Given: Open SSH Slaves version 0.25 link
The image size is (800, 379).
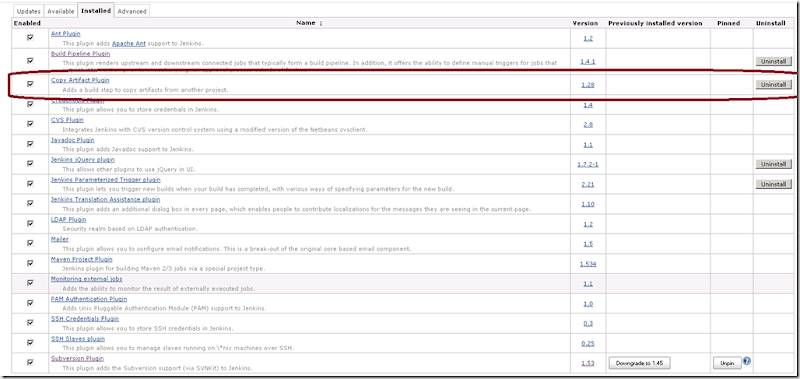Looking at the screenshot, I should tap(588, 343).
